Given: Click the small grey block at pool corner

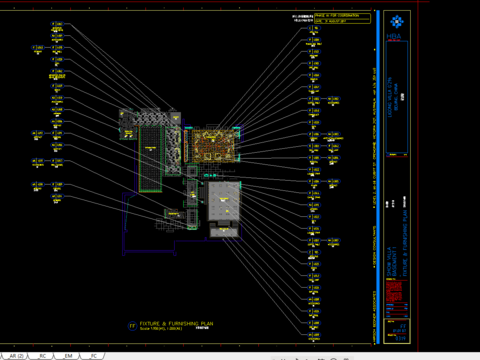Looking at the screenshot, I should tap(175, 117).
